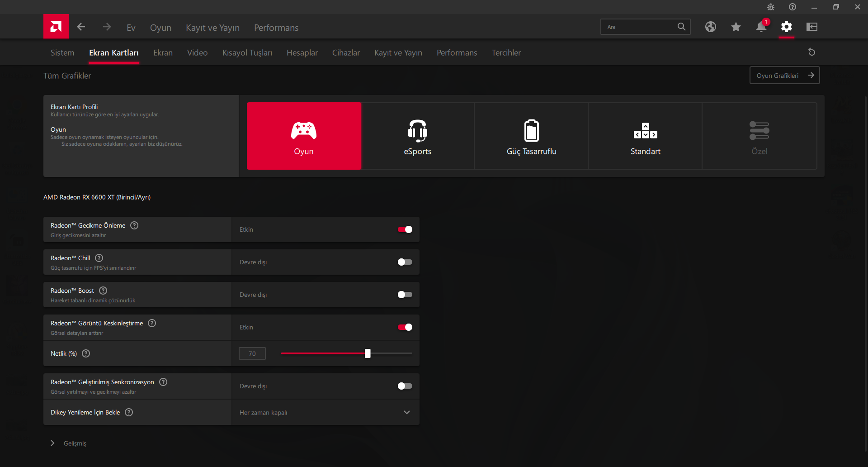Select the Güç Tasarruflu profile
This screenshot has width=868, height=467.
[x=532, y=136]
